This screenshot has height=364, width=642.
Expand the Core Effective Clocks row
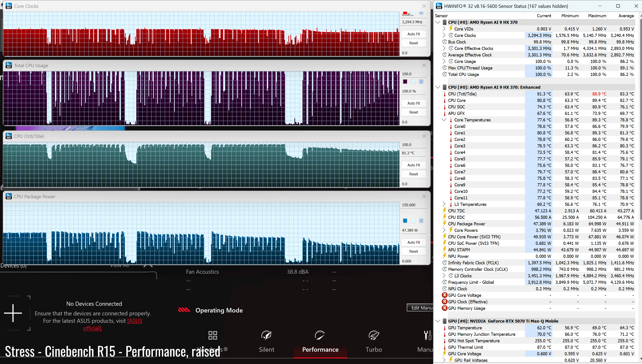tap(444, 48)
